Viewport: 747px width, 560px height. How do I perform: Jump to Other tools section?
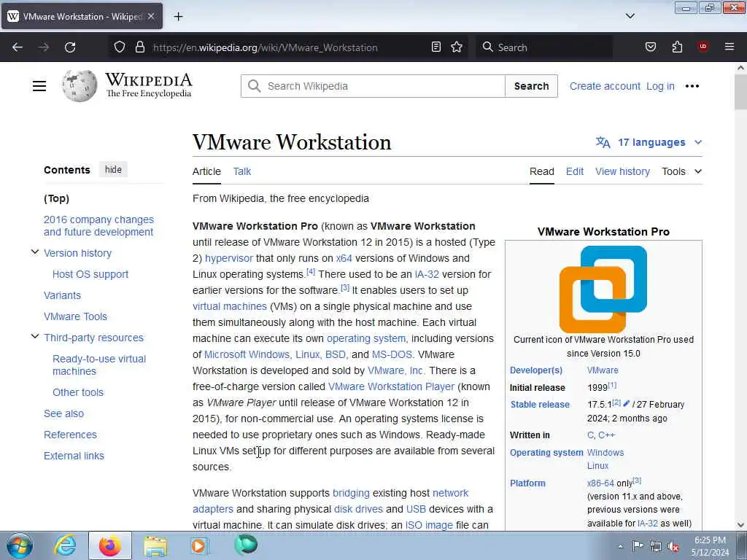[77, 392]
